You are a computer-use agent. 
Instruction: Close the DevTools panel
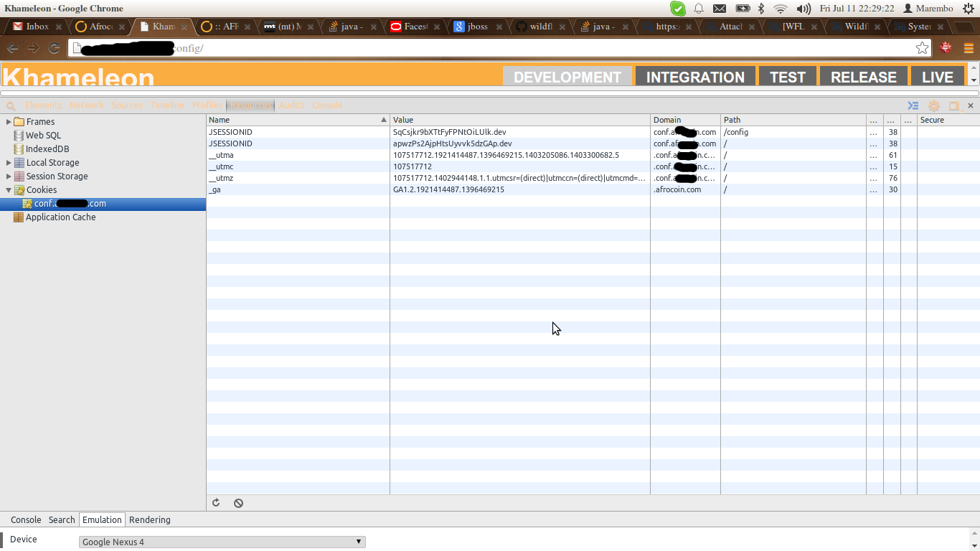coord(971,105)
